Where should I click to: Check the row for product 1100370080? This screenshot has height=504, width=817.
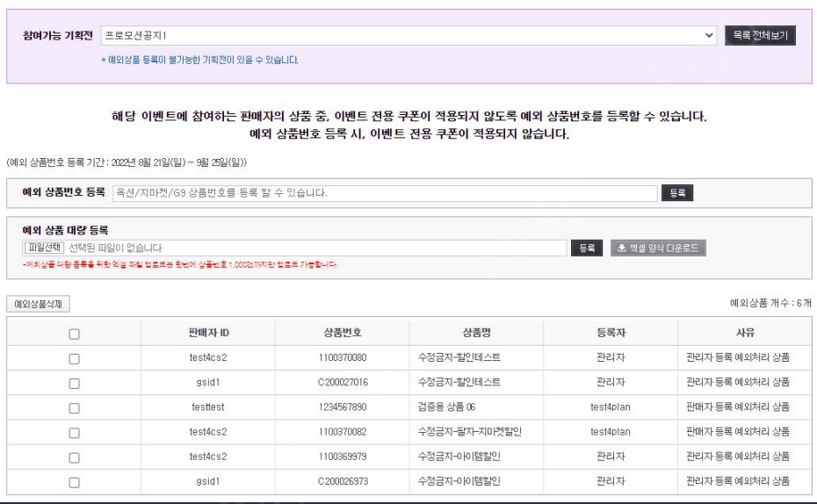coord(74,358)
